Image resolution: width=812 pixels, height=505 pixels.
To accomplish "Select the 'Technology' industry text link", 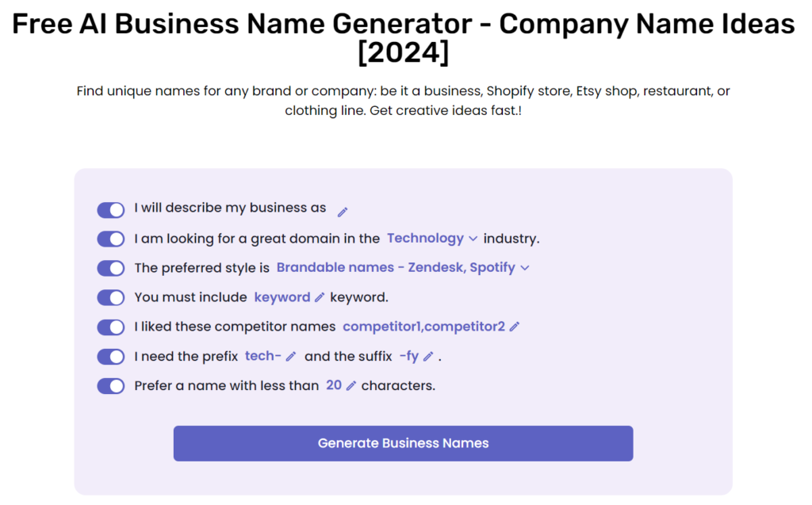I will pyautogui.click(x=424, y=239).
